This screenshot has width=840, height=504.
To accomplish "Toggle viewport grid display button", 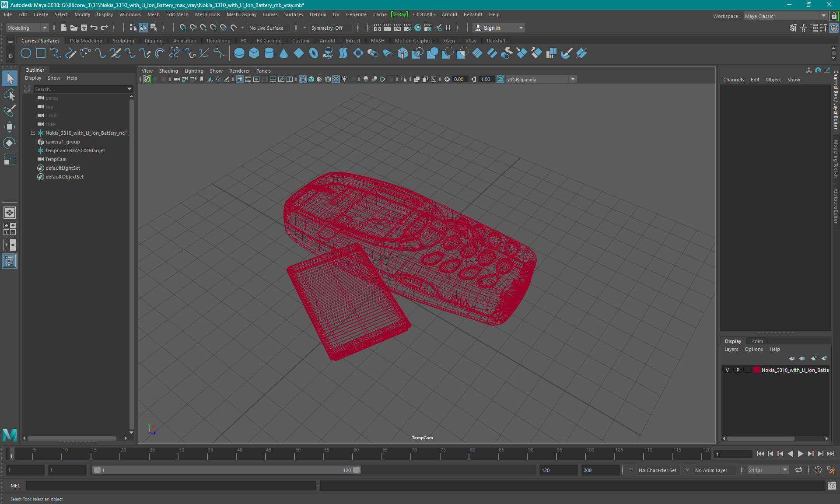I will [x=240, y=79].
